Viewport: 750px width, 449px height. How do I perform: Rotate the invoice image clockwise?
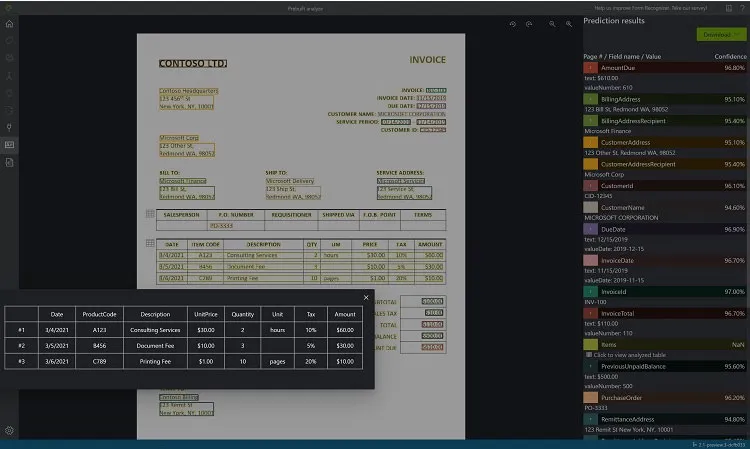529,24
